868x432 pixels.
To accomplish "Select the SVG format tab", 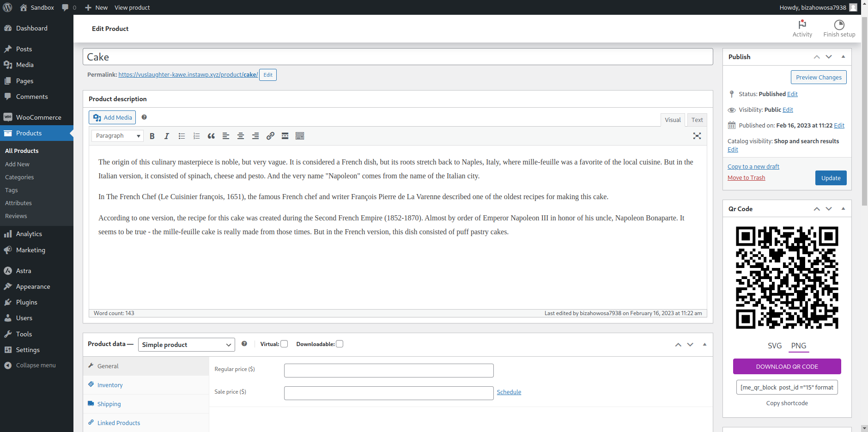I will pyautogui.click(x=775, y=346).
